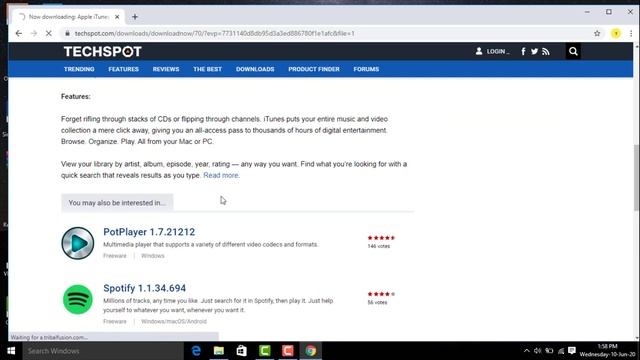
Task: View site info via padlock icon
Action: 67,33
